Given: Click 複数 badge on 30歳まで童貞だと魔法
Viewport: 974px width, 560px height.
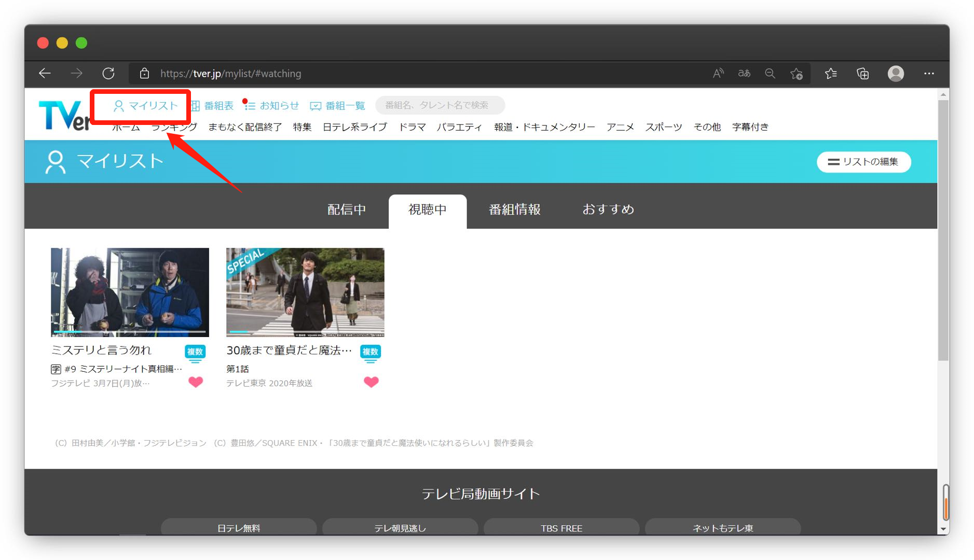Looking at the screenshot, I should tap(371, 353).
